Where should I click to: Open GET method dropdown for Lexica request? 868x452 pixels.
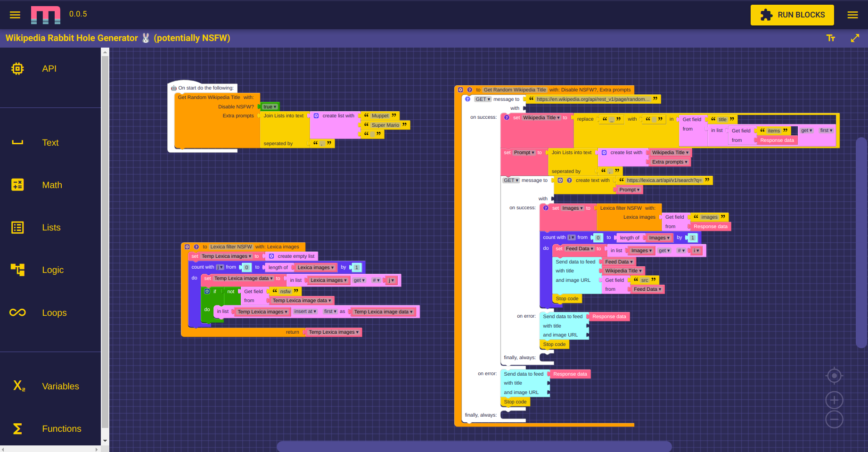pos(511,180)
